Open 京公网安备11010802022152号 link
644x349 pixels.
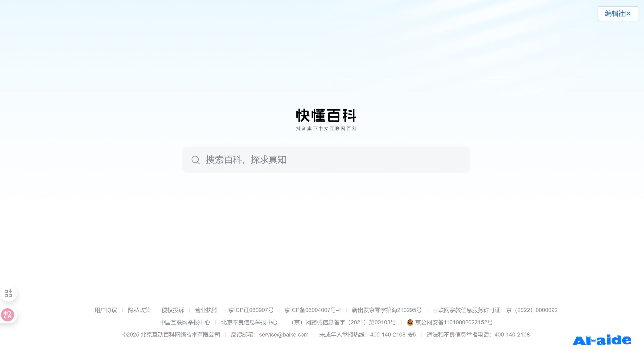(454, 323)
